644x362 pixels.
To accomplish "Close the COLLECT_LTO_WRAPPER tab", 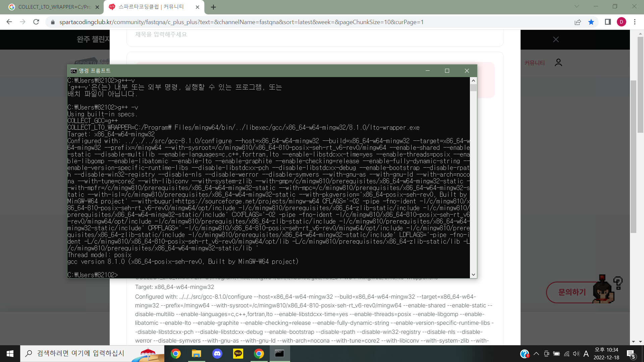I will click(x=97, y=7).
